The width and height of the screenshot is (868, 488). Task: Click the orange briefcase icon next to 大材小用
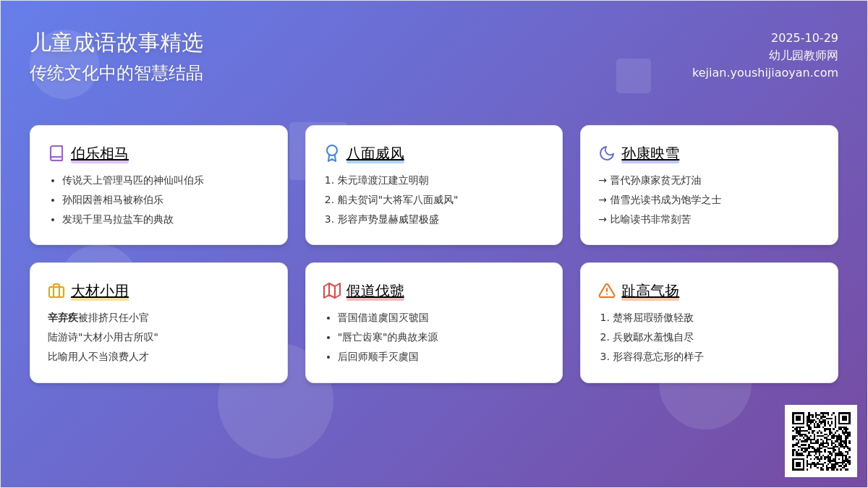pos(56,291)
